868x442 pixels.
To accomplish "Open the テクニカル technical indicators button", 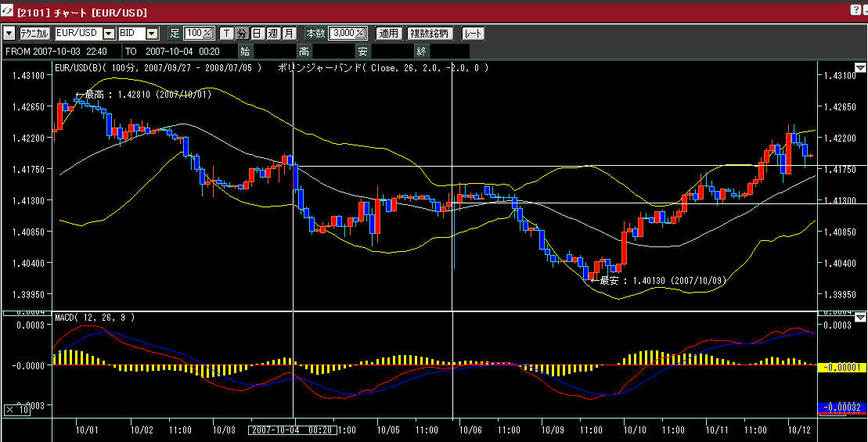I will coord(35,34).
